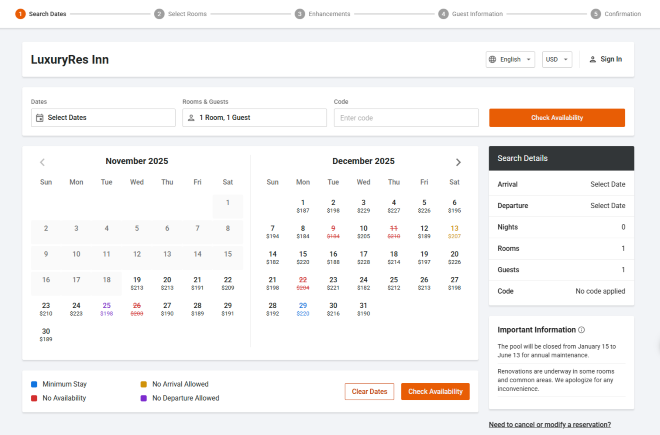Click unavailable December 22 date
Screen dimensions: 660x435
(x=303, y=283)
